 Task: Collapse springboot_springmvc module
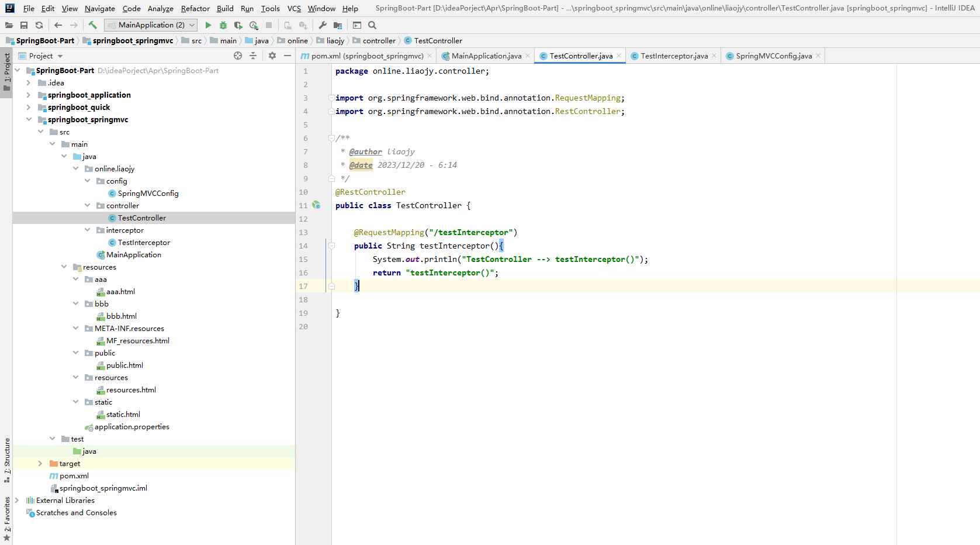pos(29,119)
